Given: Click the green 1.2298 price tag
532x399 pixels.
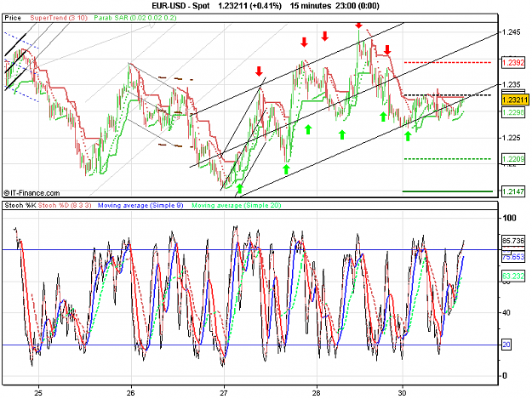Looking at the screenshot, I should [x=513, y=112].
